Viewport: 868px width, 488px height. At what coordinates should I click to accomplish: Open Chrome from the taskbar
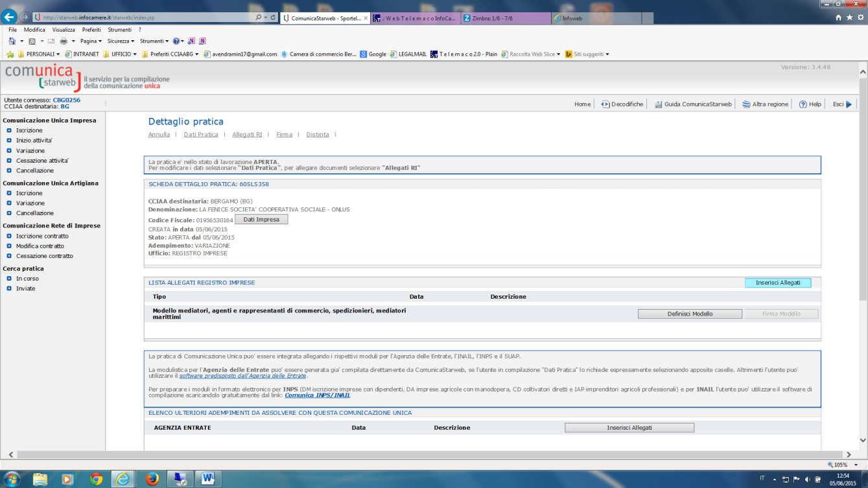pos(97,479)
